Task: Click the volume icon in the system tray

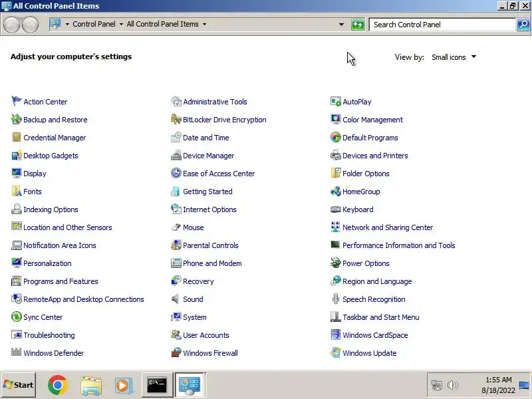Action: pyautogui.click(x=453, y=385)
